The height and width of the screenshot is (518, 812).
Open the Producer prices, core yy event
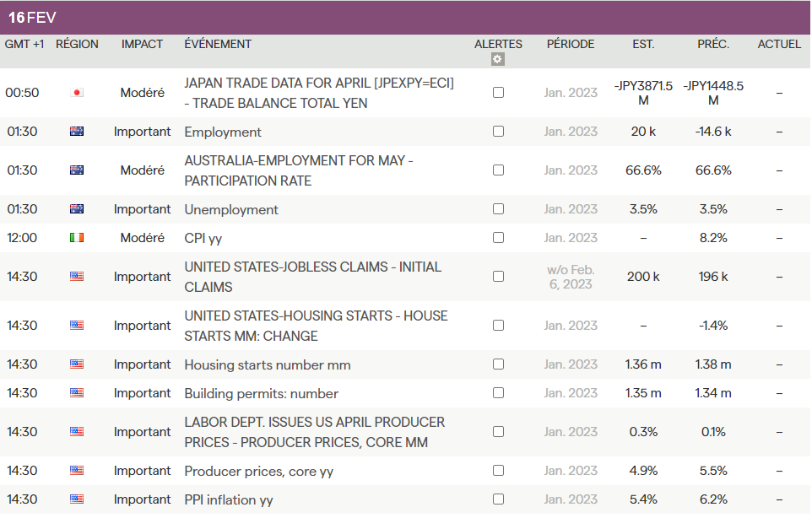[258, 471]
